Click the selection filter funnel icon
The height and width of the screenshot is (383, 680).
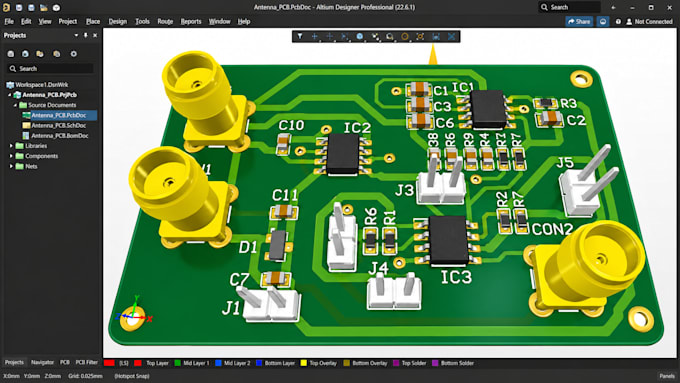click(x=300, y=36)
